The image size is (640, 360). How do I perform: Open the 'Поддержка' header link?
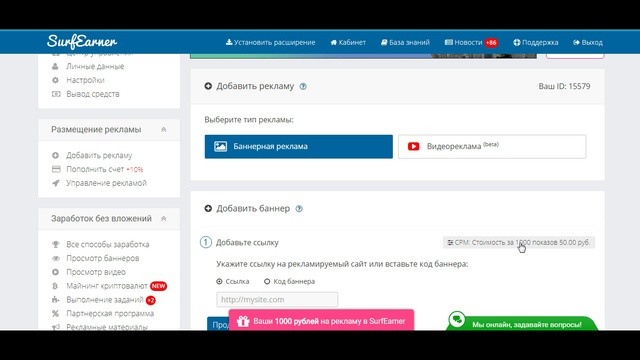tap(536, 42)
